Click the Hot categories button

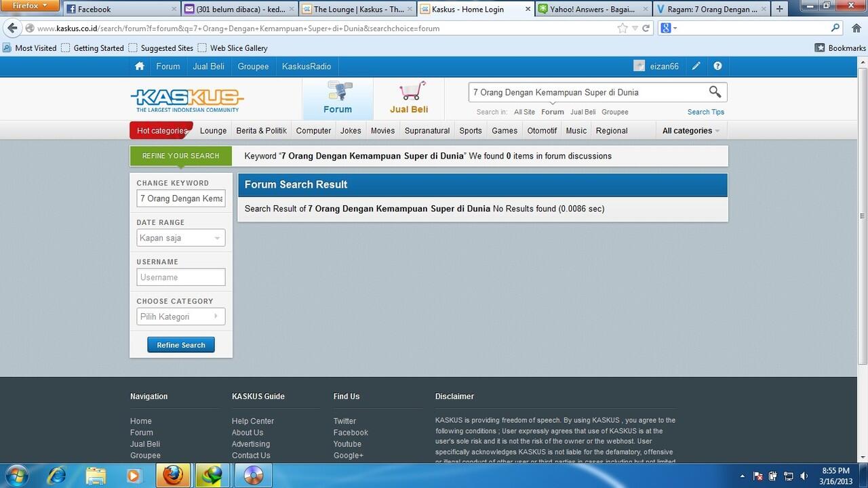click(161, 130)
